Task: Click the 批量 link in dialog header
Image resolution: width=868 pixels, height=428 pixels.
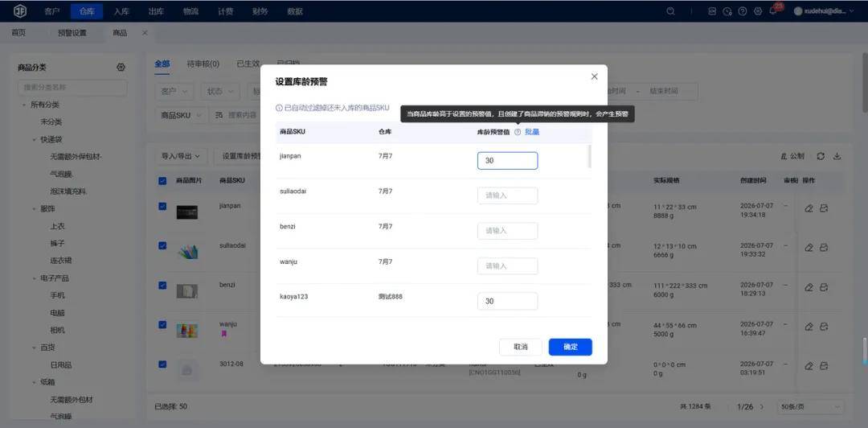Action: (532, 132)
